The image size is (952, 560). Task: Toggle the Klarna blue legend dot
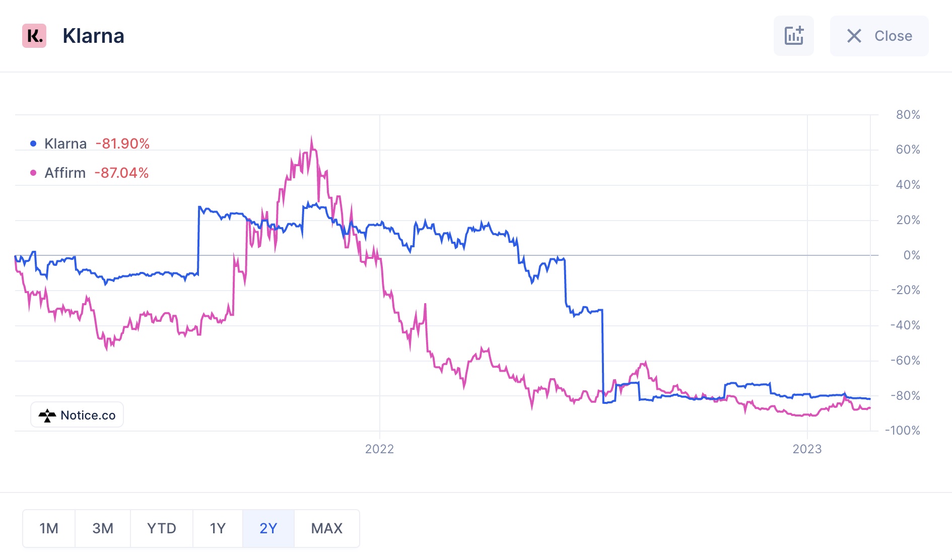click(33, 144)
